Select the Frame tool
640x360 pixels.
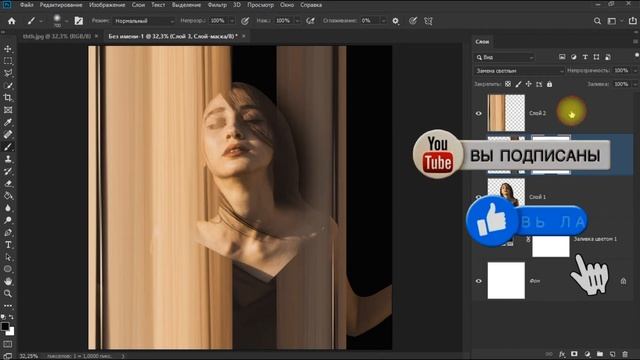pos(8,110)
